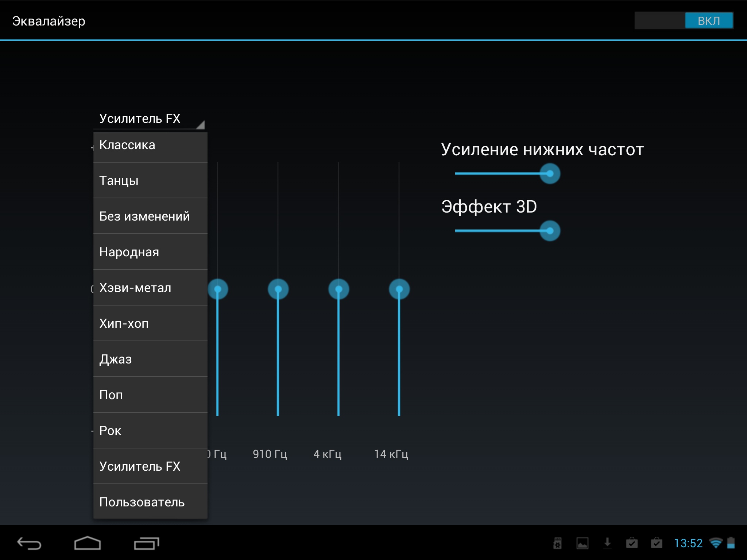Viewport: 747px width, 560px height.
Task: Pick the Хэви-метал preset option
Action: pos(150,288)
